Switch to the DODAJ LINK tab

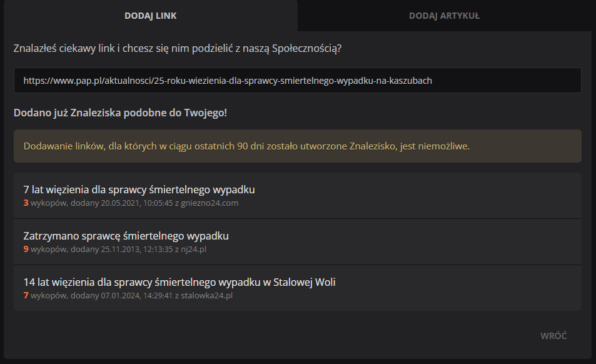(150, 16)
